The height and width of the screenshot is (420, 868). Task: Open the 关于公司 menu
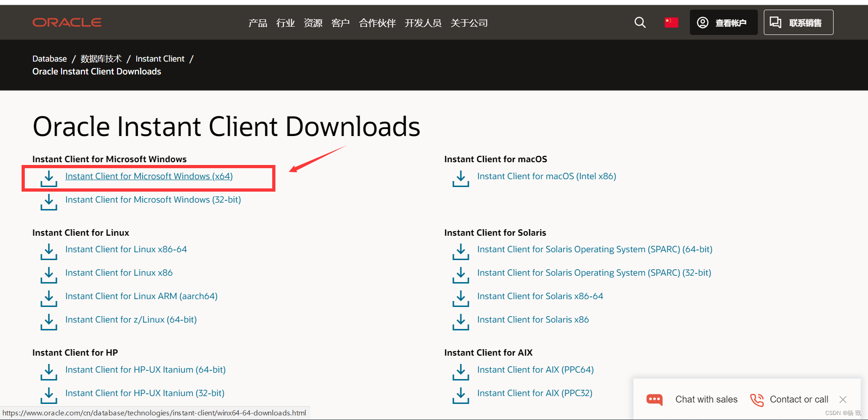[x=469, y=23]
